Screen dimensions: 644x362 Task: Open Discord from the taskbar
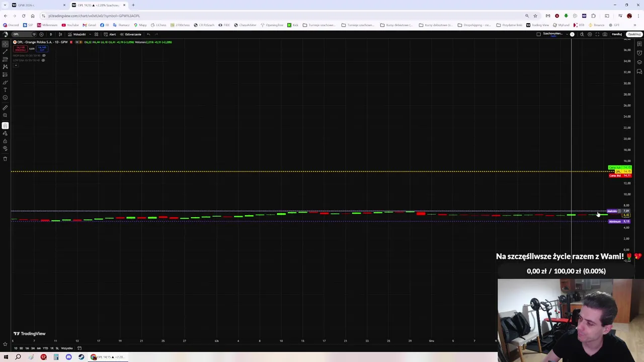68,357
